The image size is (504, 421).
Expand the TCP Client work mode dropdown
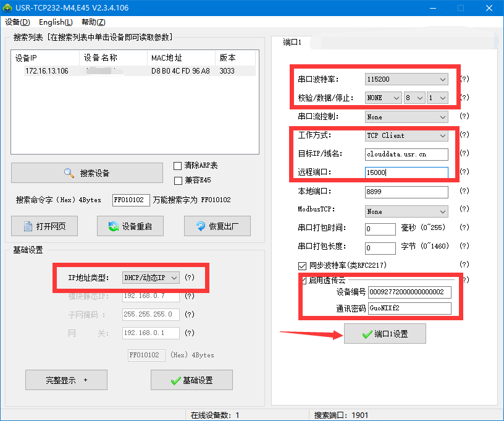[406, 135]
